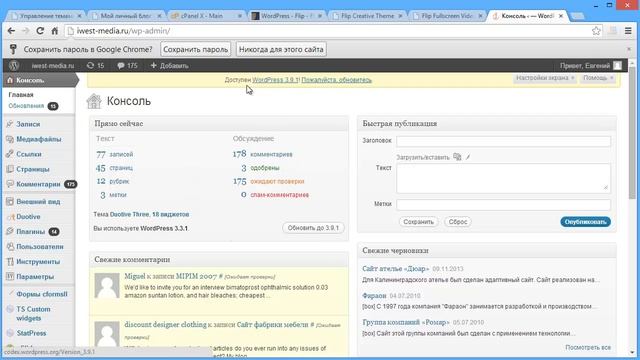Expand the Помощь dropdown tab
Image resolution: width=640 pixels, height=360 pixels.
598,78
